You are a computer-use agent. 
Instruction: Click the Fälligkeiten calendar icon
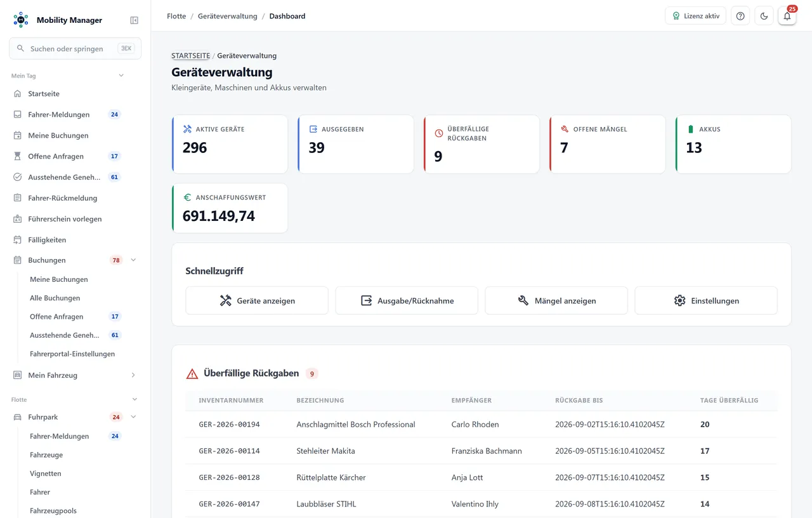[x=17, y=240]
